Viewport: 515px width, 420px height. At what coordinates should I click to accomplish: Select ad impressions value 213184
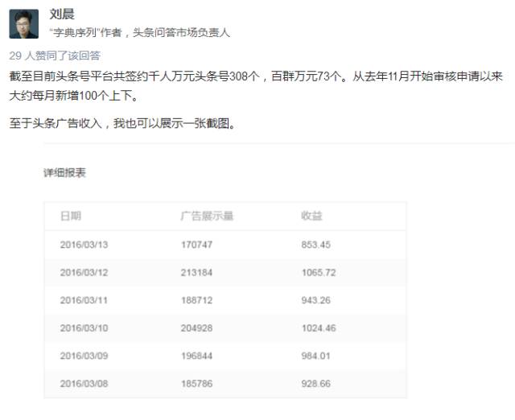(196, 273)
